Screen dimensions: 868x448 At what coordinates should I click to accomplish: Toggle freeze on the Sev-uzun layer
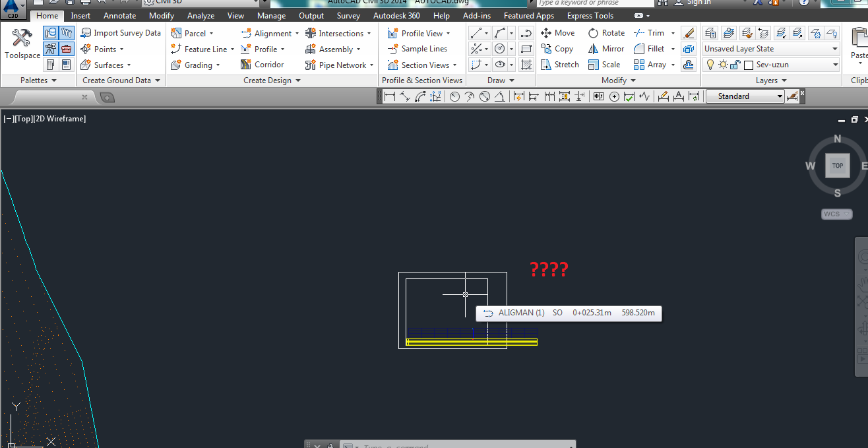click(x=722, y=64)
